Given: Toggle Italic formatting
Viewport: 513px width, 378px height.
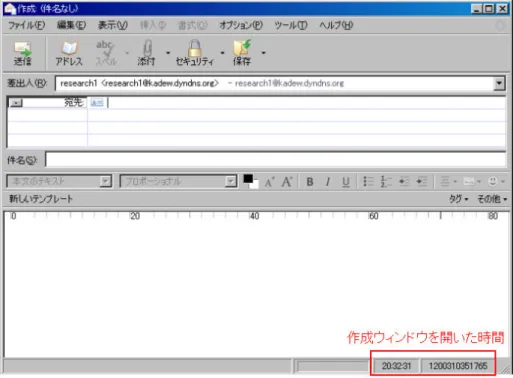Looking at the screenshot, I should coord(328,182).
